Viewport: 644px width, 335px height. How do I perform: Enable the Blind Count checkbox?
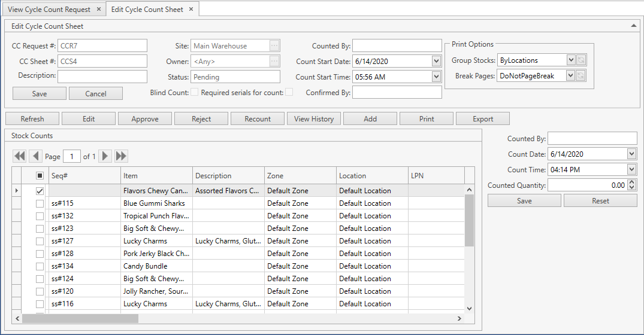(x=194, y=92)
